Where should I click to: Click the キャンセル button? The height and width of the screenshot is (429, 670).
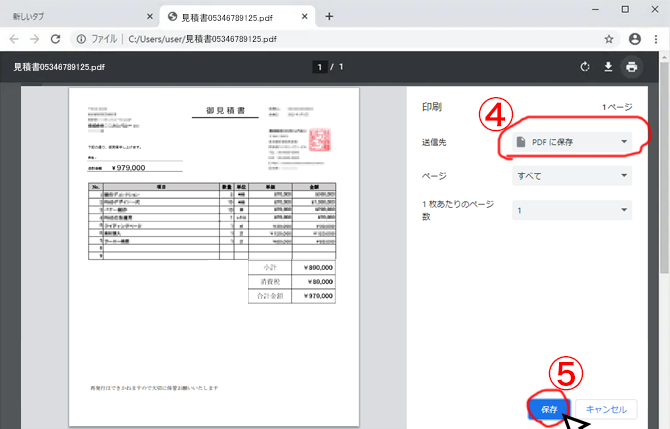[606, 408]
